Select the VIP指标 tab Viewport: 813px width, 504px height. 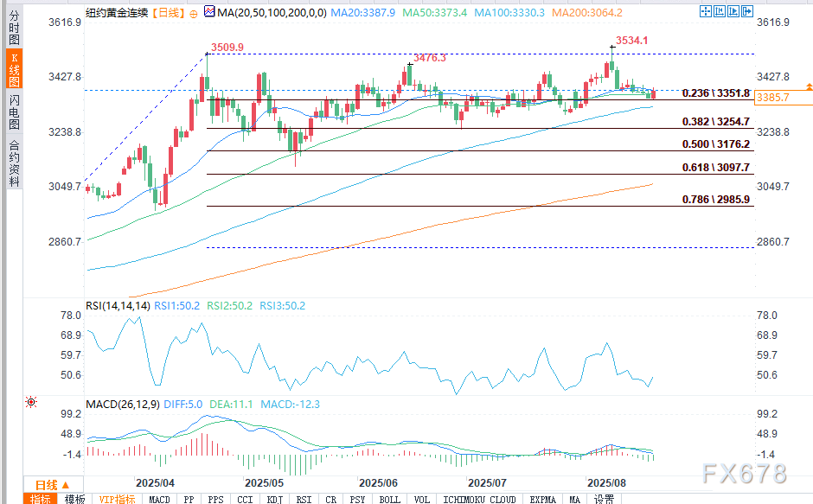(x=117, y=499)
